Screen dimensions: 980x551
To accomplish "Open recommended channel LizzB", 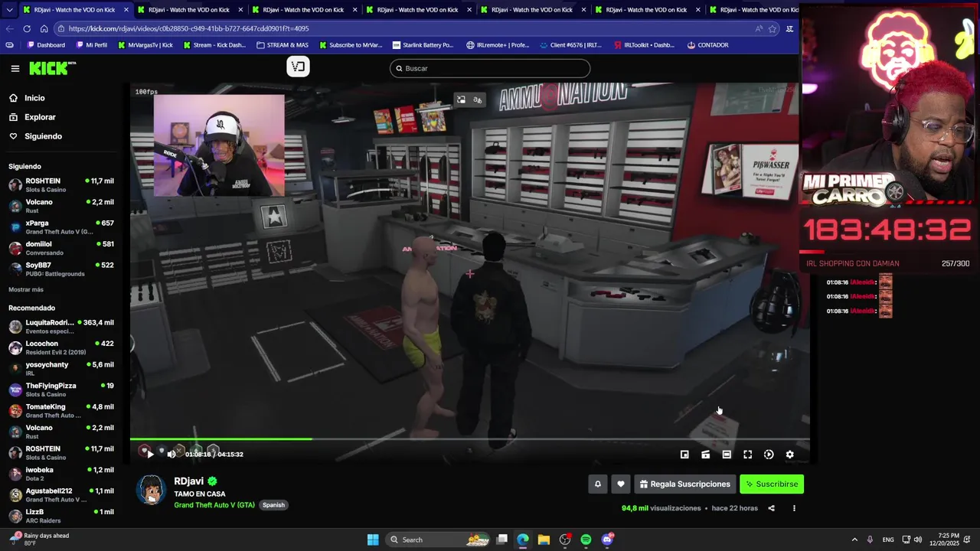I will 61,516.
